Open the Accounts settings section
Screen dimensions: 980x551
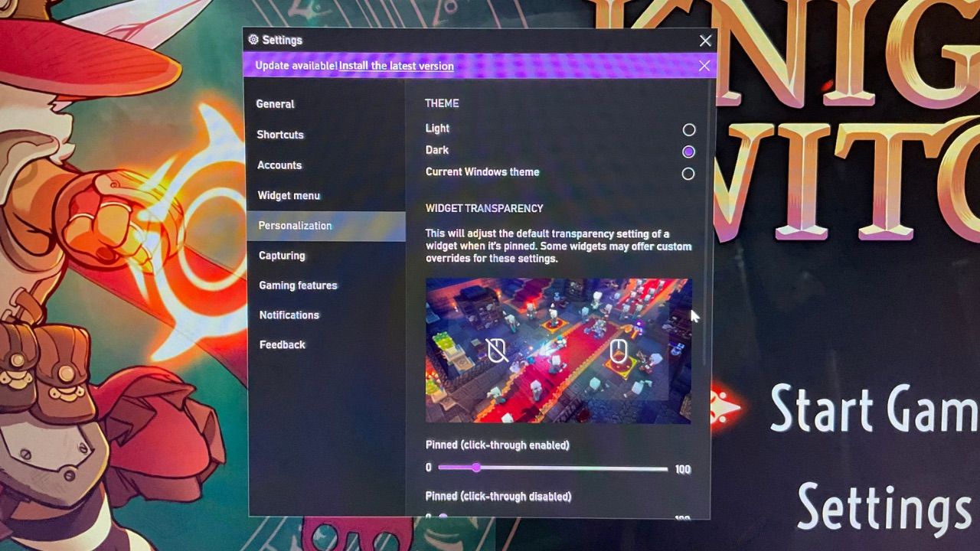(279, 165)
